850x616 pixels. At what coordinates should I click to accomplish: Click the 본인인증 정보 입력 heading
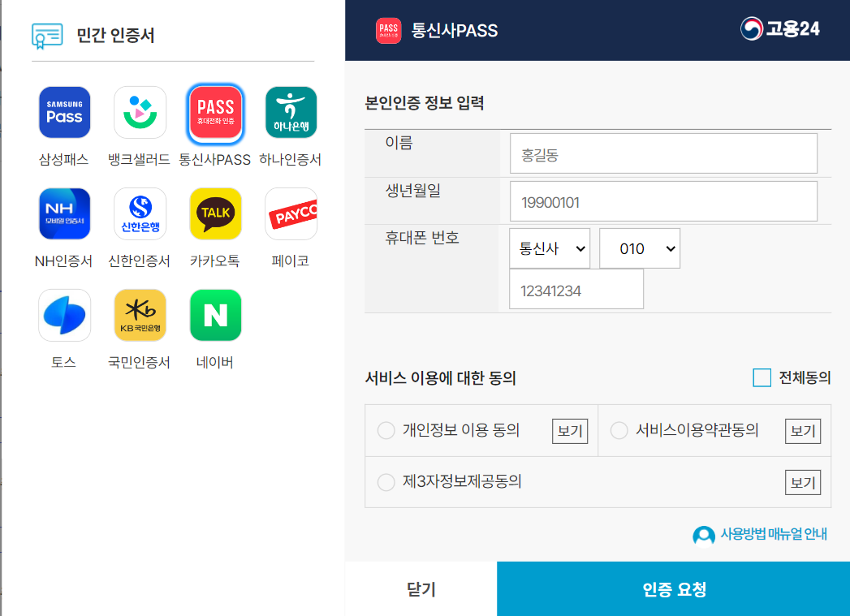point(425,103)
